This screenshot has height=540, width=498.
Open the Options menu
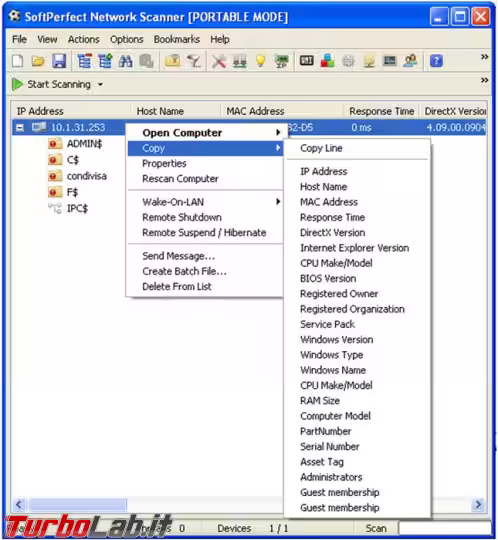click(126, 39)
